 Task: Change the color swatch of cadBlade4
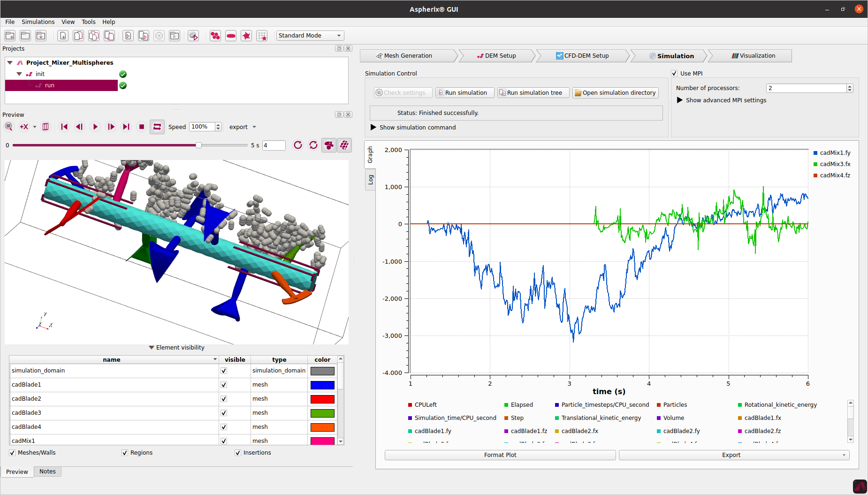point(322,427)
